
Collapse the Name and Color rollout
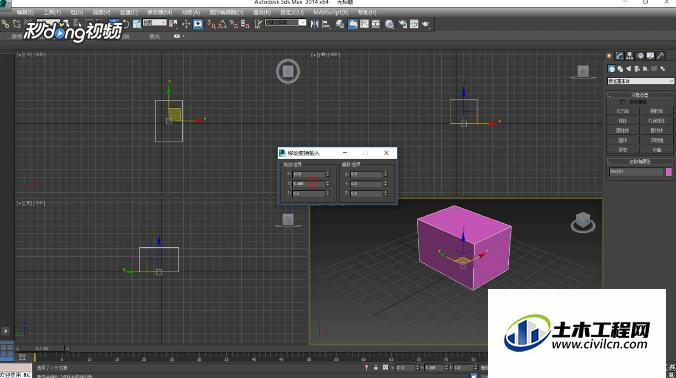tap(640, 162)
